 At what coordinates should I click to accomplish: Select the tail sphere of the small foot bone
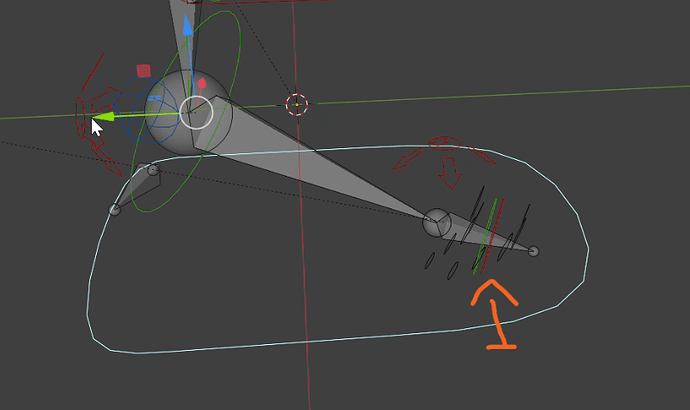pos(533,251)
